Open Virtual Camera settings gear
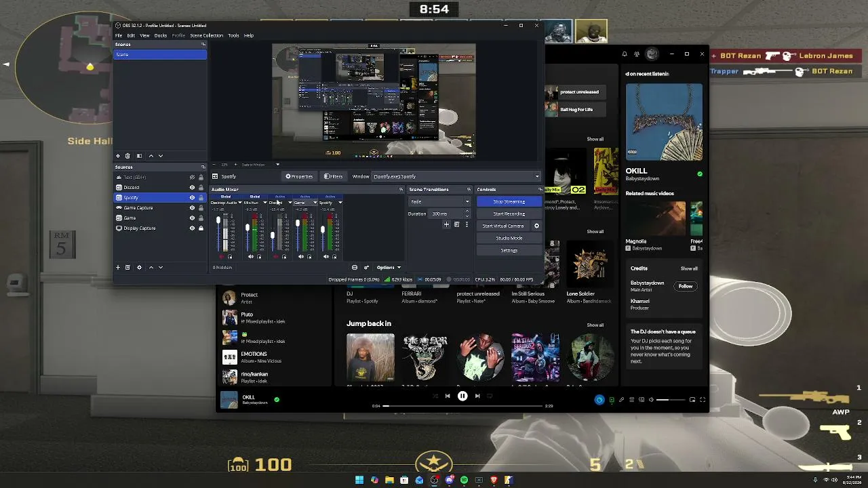The image size is (868, 488). click(536, 226)
